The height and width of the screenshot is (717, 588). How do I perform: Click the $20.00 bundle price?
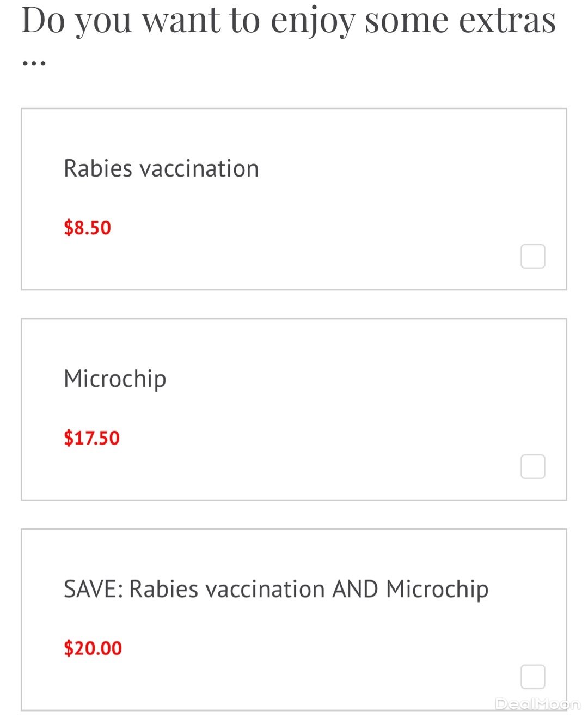(x=93, y=648)
